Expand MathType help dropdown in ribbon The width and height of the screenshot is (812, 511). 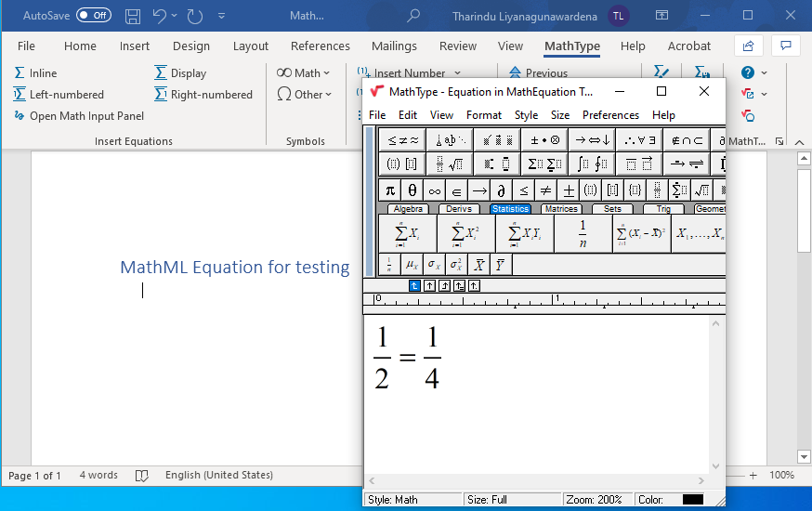[765, 73]
